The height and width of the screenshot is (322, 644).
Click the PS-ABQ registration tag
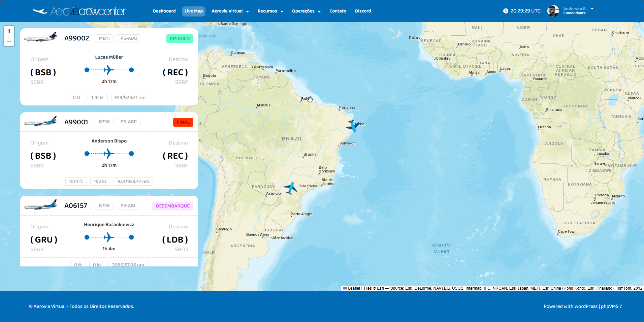129,38
